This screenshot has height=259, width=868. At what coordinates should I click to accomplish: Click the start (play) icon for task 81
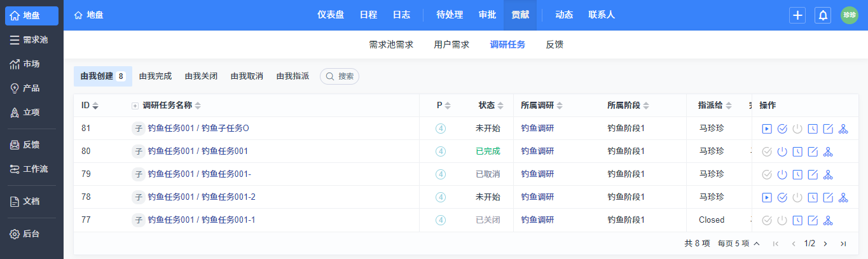coord(767,129)
